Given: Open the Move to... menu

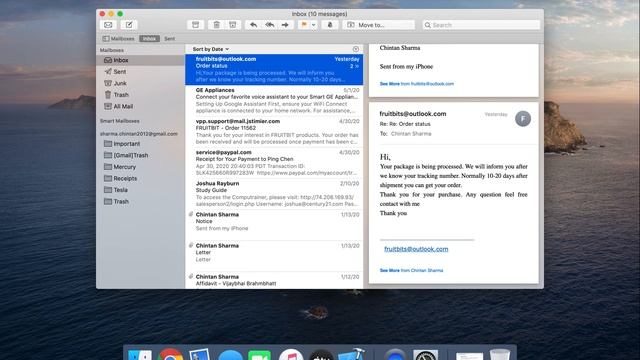Looking at the screenshot, I should tap(378, 25).
